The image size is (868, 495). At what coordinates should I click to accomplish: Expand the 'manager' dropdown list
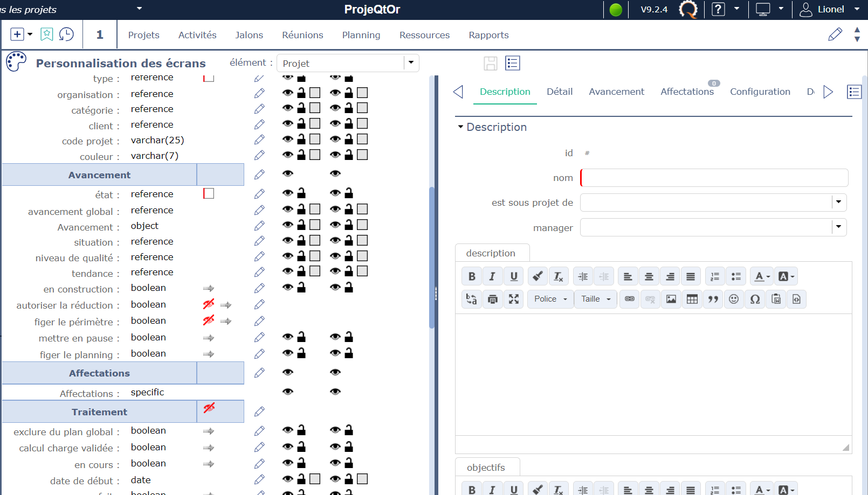(838, 227)
